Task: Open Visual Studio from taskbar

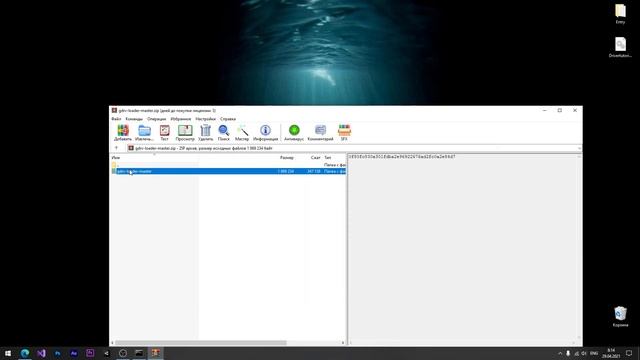Action: click(x=41, y=353)
